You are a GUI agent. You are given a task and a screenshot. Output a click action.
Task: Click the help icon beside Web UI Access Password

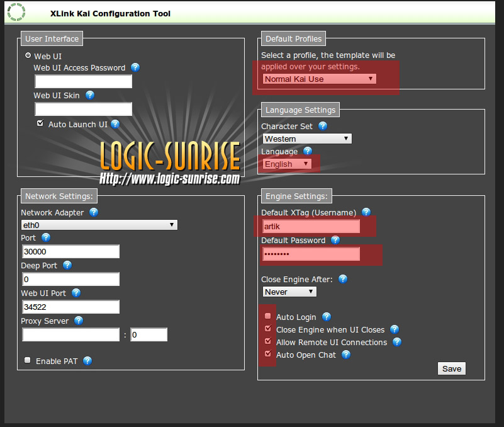[x=135, y=67]
